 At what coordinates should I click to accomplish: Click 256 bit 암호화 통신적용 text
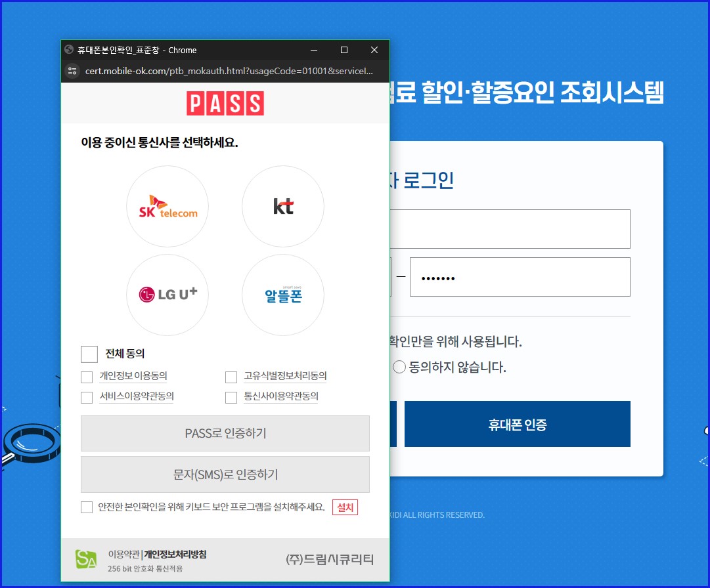[x=145, y=568]
